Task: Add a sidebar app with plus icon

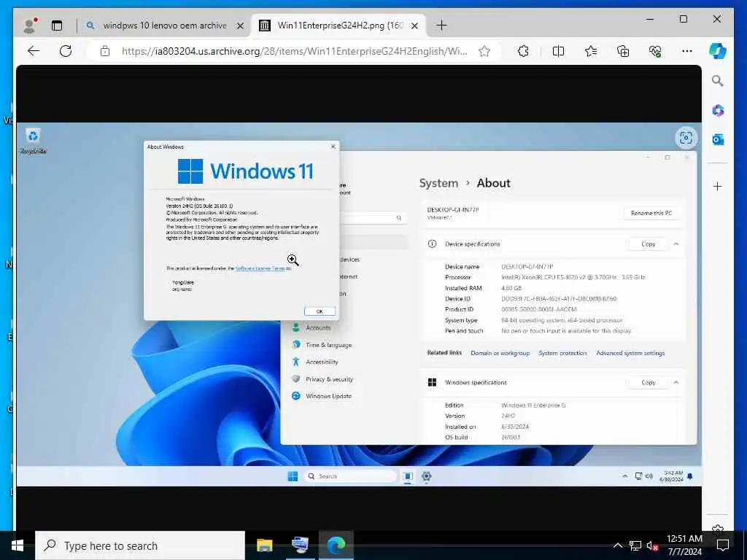Action: pyautogui.click(x=718, y=186)
